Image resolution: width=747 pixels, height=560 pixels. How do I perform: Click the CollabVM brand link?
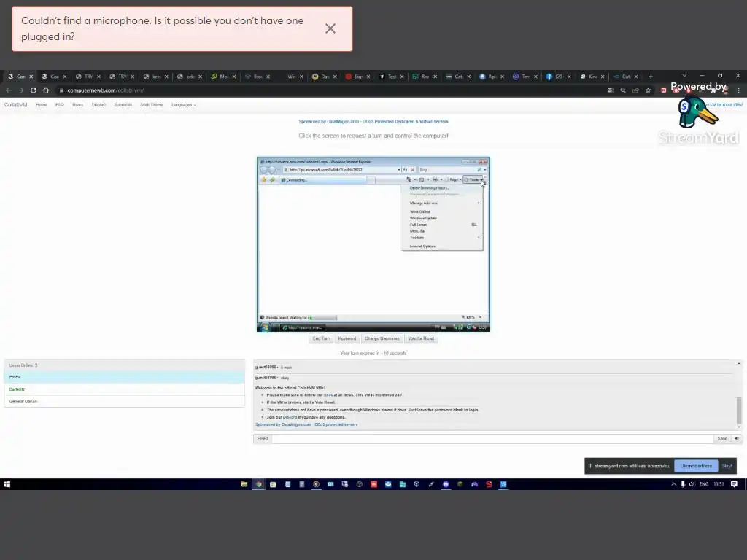(16, 105)
